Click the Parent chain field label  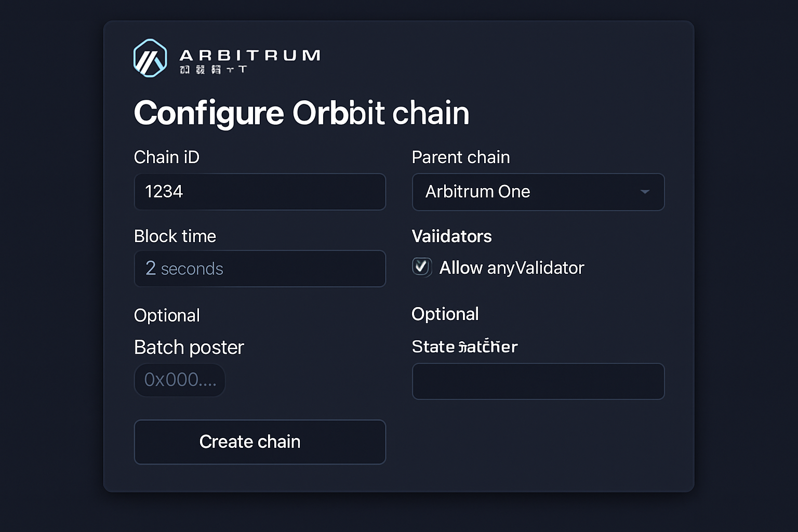click(x=461, y=157)
